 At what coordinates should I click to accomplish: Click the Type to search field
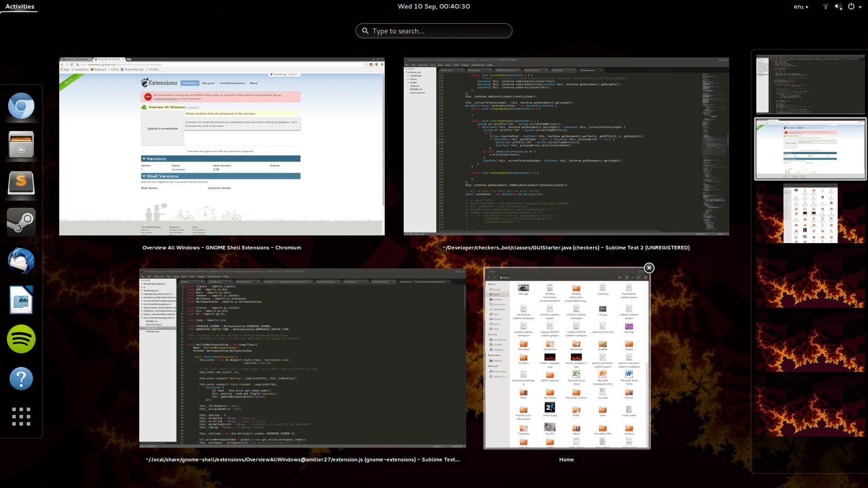point(434,31)
